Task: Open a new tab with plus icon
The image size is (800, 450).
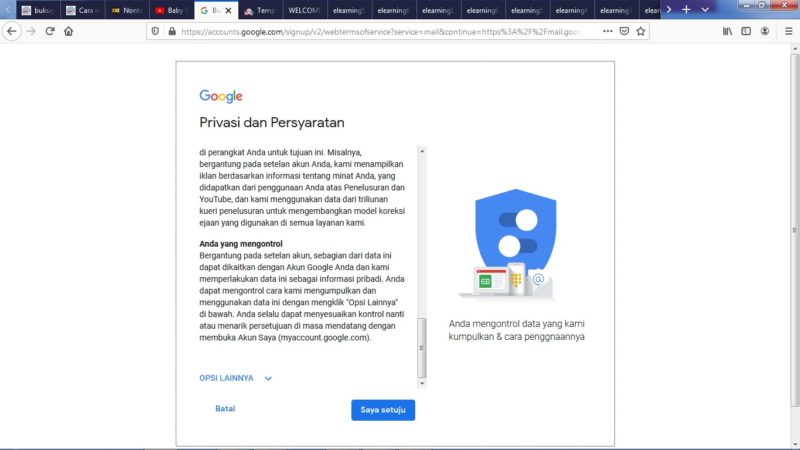Action: 686,10
